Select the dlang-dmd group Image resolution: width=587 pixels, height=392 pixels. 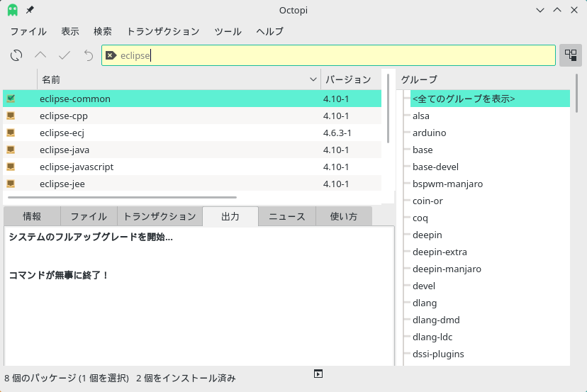click(x=436, y=320)
